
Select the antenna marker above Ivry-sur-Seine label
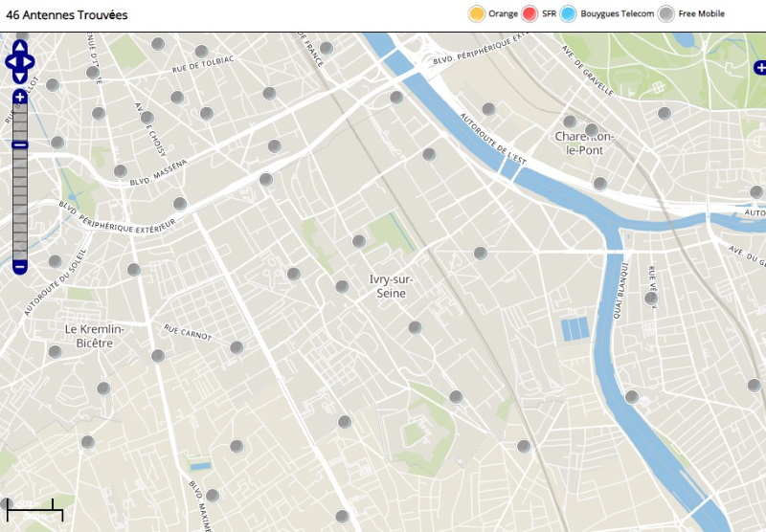click(x=359, y=241)
